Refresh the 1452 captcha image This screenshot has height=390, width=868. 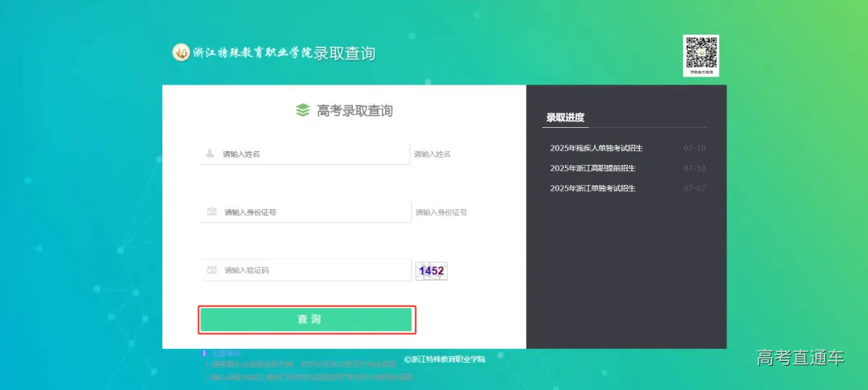pyautogui.click(x=432, y=271)
